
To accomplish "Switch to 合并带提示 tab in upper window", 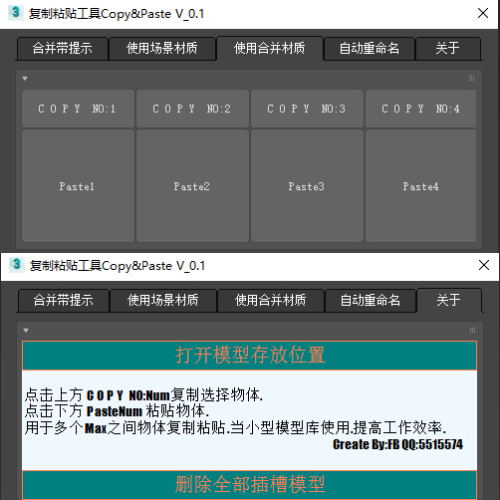I will tap(63, 49).
